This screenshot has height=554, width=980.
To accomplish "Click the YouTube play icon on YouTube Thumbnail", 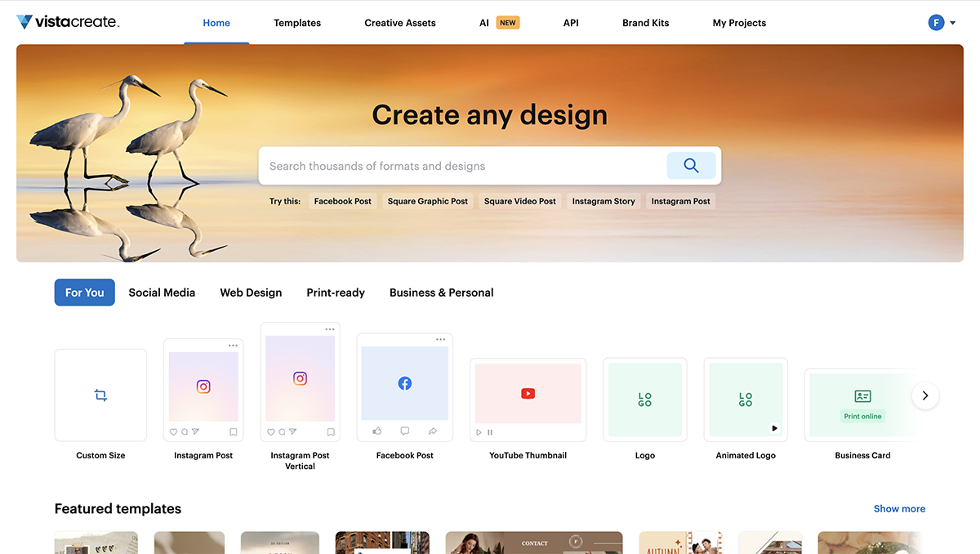I will (x=528, y=393).
